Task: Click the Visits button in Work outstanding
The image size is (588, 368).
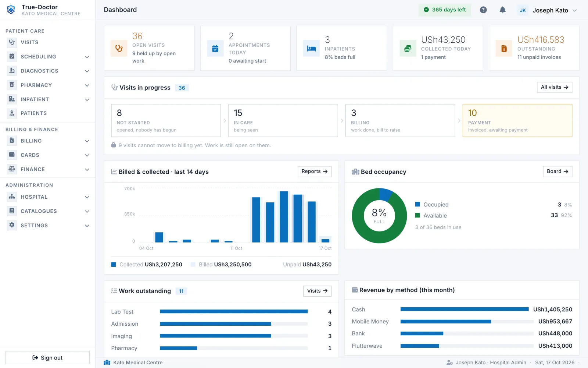Action: tap(317, 291)
